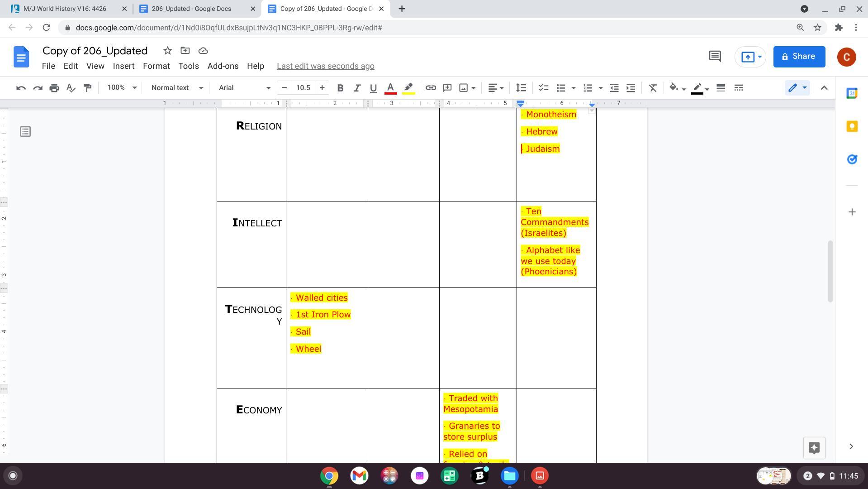
Task: Open the table cell background color picker
Action: tap(677, 88)
